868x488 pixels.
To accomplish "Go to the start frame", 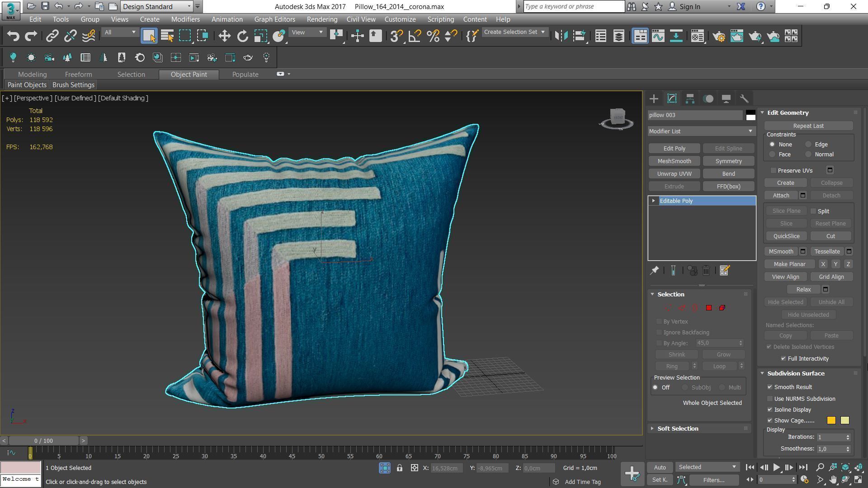I will click(x=750, y=468).
